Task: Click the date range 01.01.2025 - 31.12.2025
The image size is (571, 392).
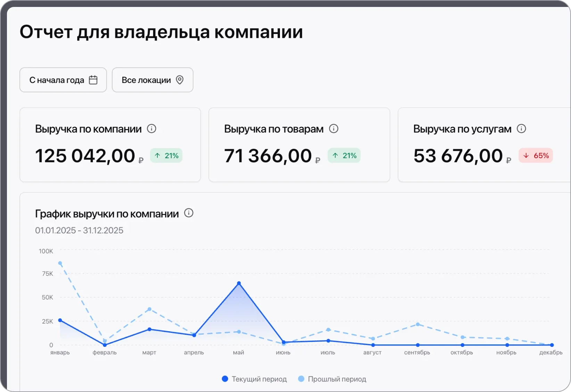Action: point(79,230)
